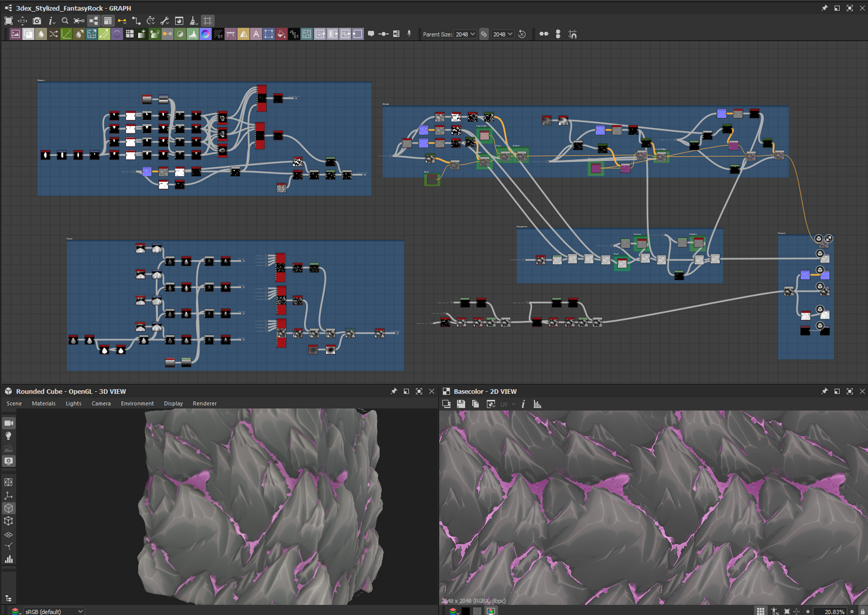Screen dimensions: 868x615
Task: Click the layers icon beside sRGB dropdown
Action: [x=15, y=611]
